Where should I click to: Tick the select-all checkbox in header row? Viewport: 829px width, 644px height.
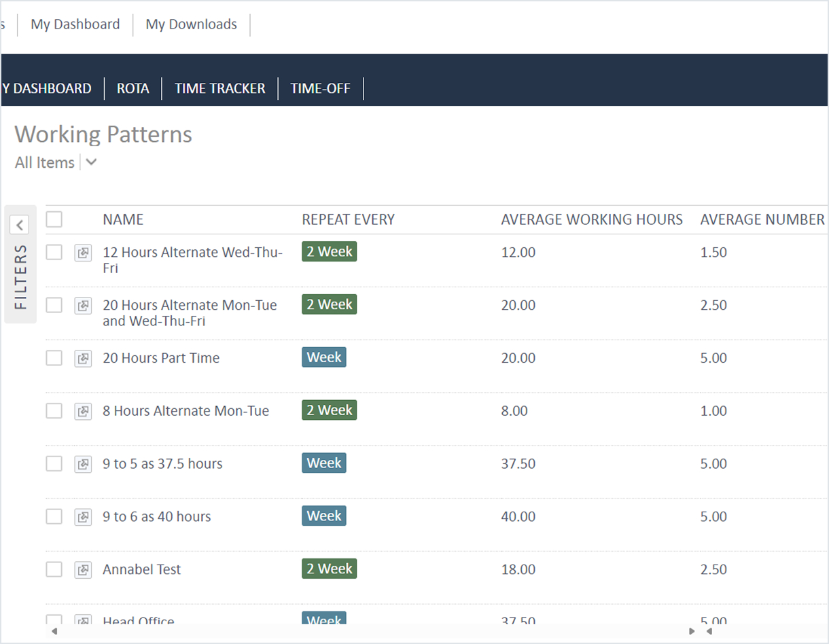[54, 219]
